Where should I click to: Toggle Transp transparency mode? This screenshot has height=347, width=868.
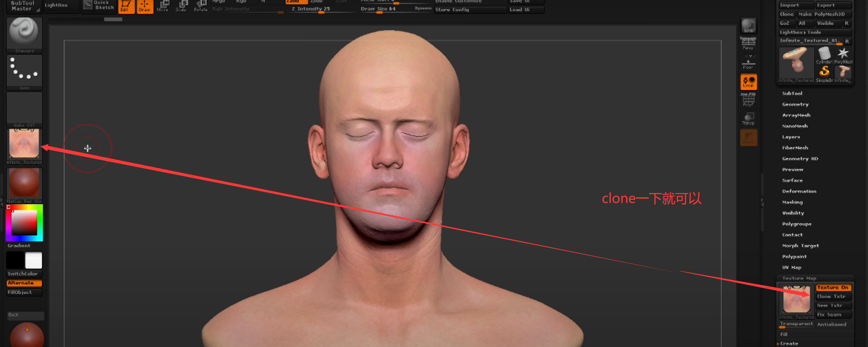748,119
